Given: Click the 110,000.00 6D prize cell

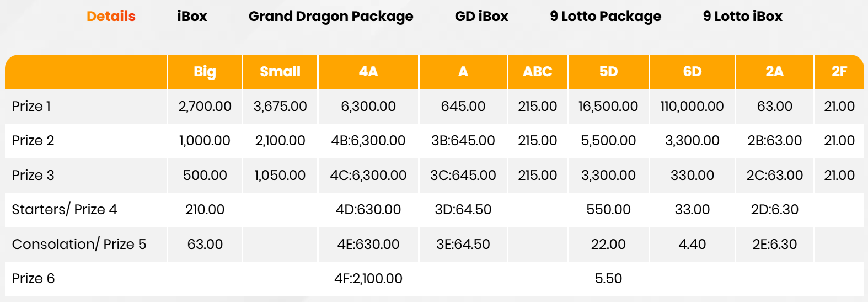Looking at the screenshot, I should tap(692, 106).
